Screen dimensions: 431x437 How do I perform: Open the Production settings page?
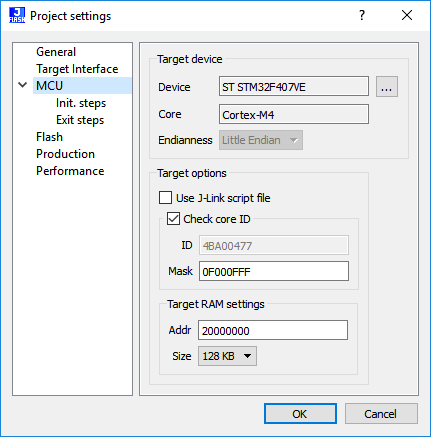[x=65, y=154]
